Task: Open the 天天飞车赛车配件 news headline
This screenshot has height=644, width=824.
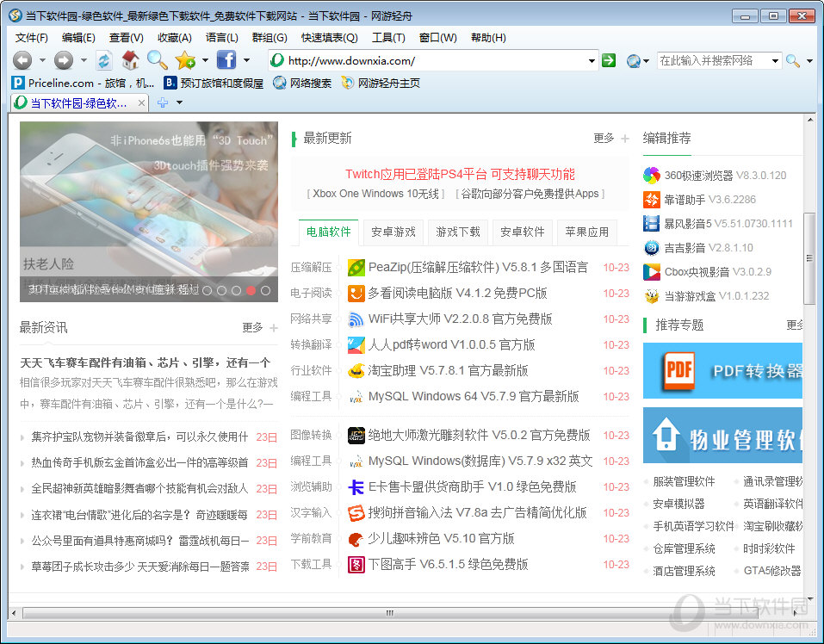Action: click(x=146, y=363)
